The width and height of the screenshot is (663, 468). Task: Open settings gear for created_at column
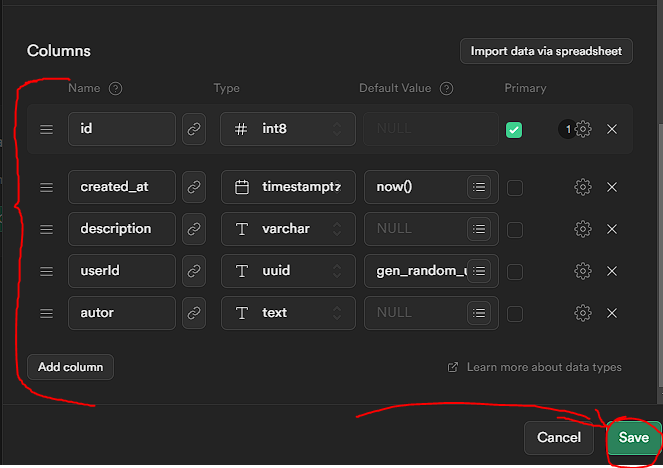point(583,187)
